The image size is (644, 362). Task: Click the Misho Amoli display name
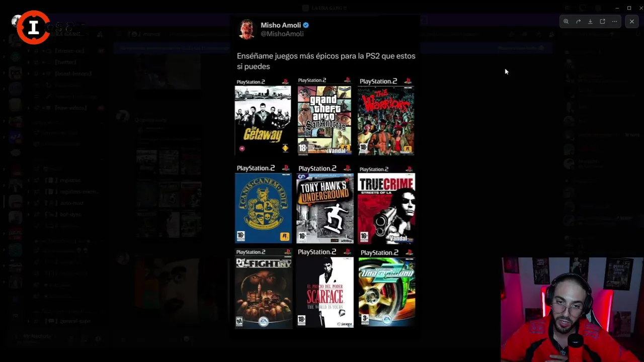pyautogui.click(x=281, y=25)
